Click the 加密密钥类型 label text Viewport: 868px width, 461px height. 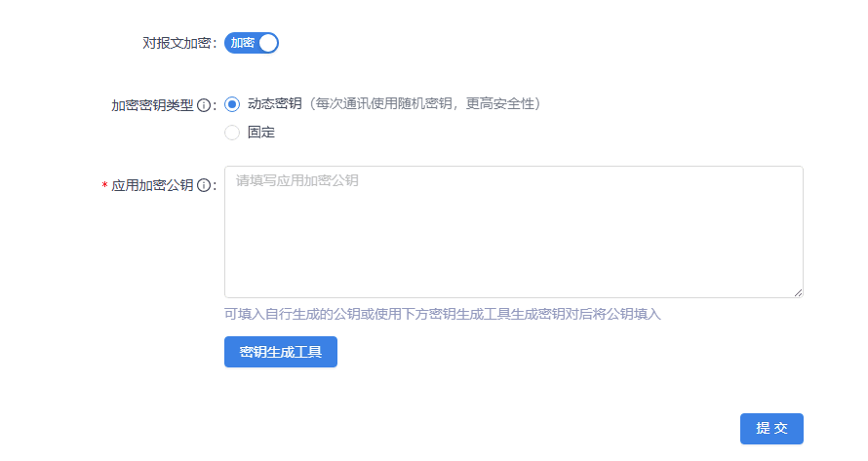click(152, 105)
